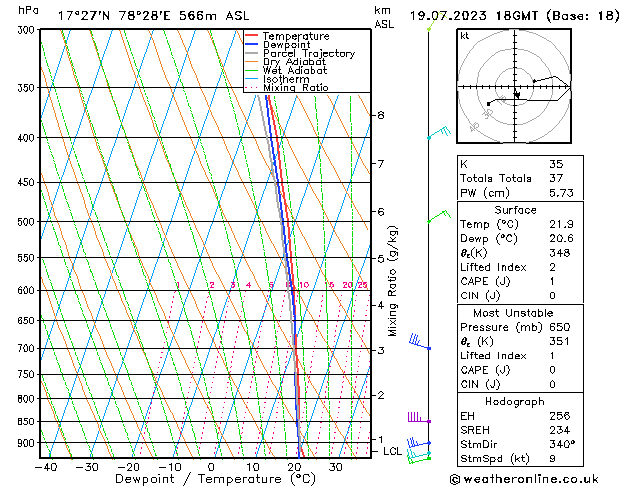Viewport: 629px width, 486px height.
Task: Click the hPa pressure axis label
Action: coord(28,10)
